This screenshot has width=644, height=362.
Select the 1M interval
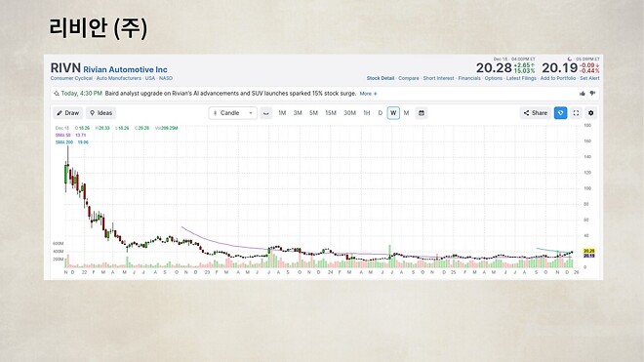point(282,113)
